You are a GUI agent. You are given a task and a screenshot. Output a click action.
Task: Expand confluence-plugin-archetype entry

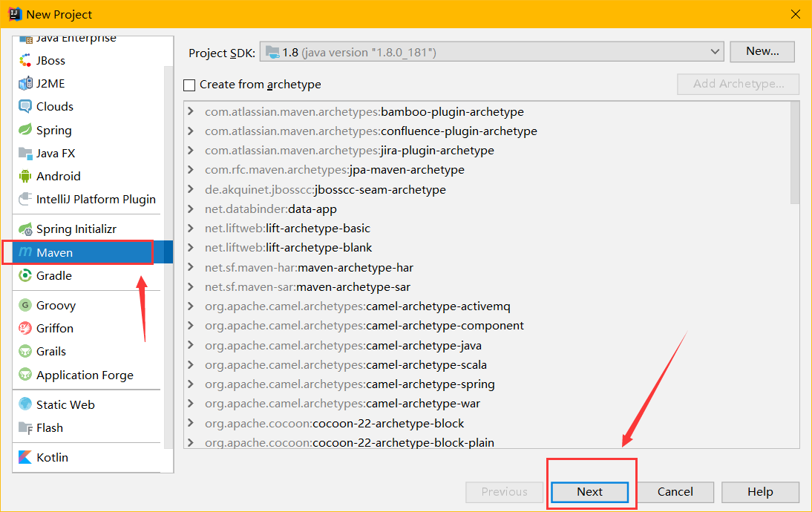click(191, 131)
